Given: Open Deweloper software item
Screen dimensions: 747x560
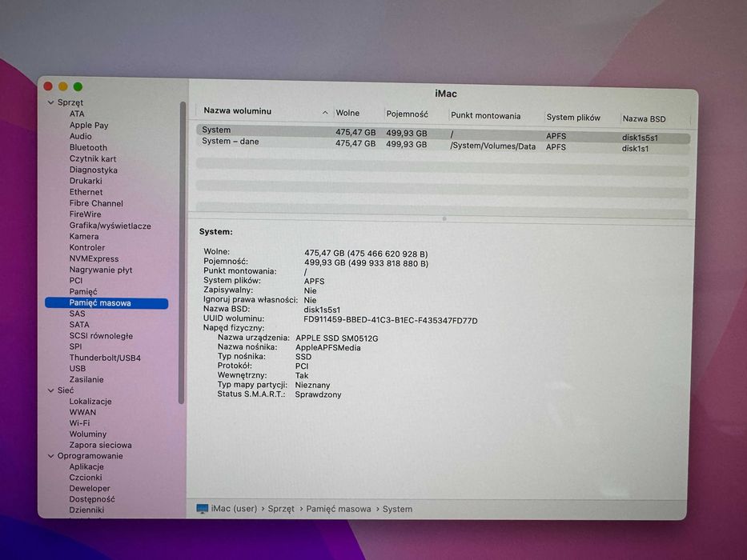Looking at the screenshot, I should click(x=90, y=489).
